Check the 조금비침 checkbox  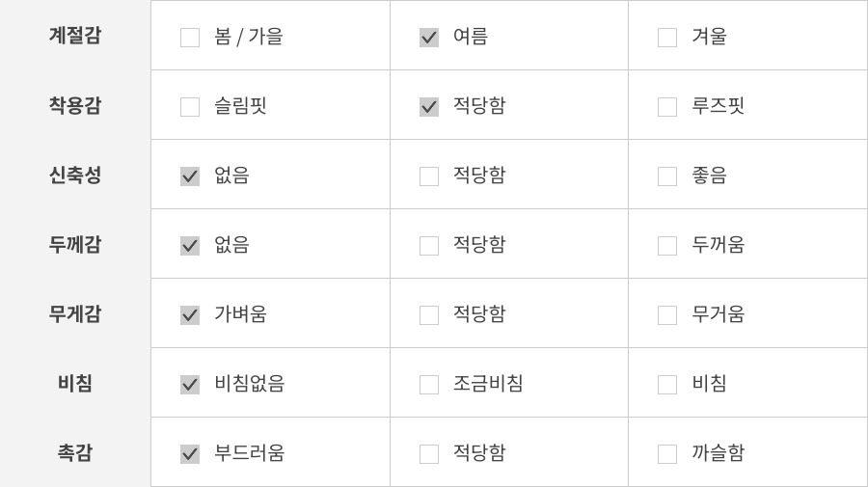(x=429, y=385)
